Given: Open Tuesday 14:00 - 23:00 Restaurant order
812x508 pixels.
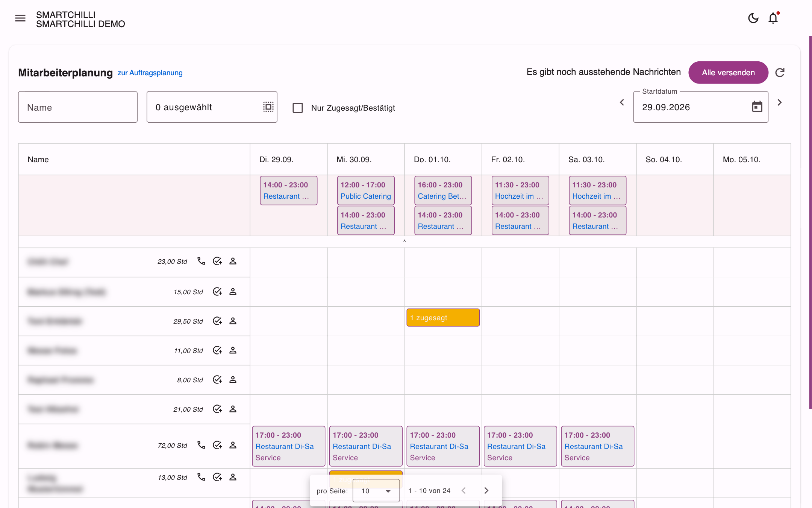Looking at the screenshot, I should coord(289,190).
